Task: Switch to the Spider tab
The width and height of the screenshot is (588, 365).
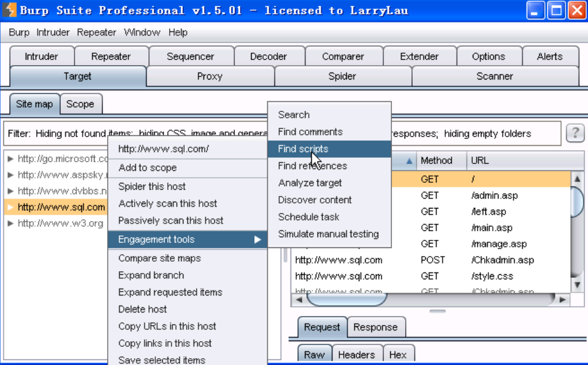Action: 342,76
